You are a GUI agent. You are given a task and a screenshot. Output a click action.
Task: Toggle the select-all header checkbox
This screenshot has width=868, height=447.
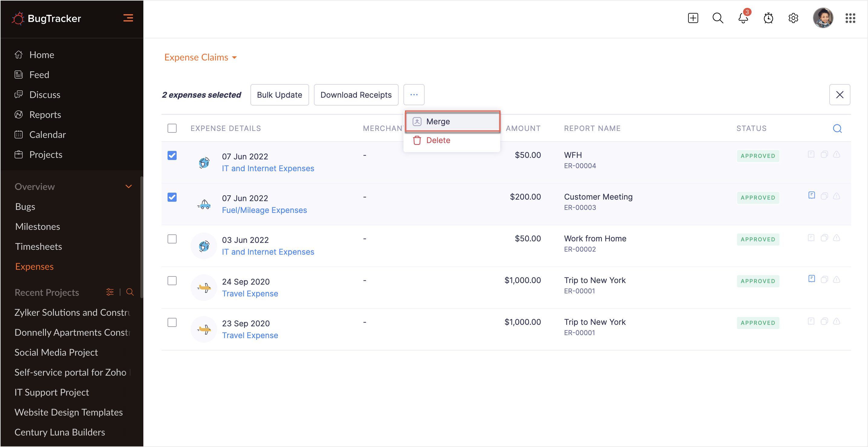172,128
